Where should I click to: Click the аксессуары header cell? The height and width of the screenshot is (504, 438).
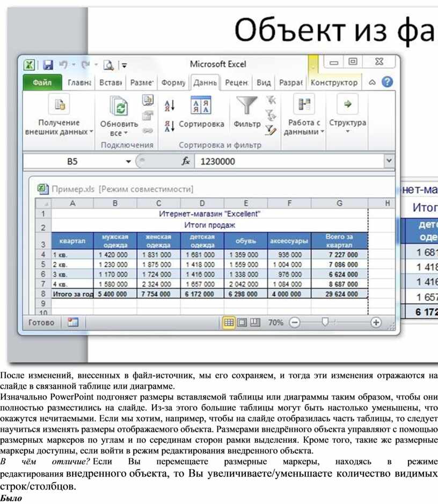[x=289, y=241]
